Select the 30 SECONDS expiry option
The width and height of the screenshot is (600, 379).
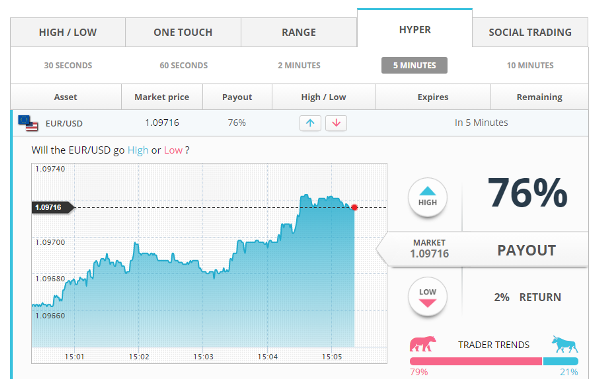pyautogui.click(x=68, y=65)
